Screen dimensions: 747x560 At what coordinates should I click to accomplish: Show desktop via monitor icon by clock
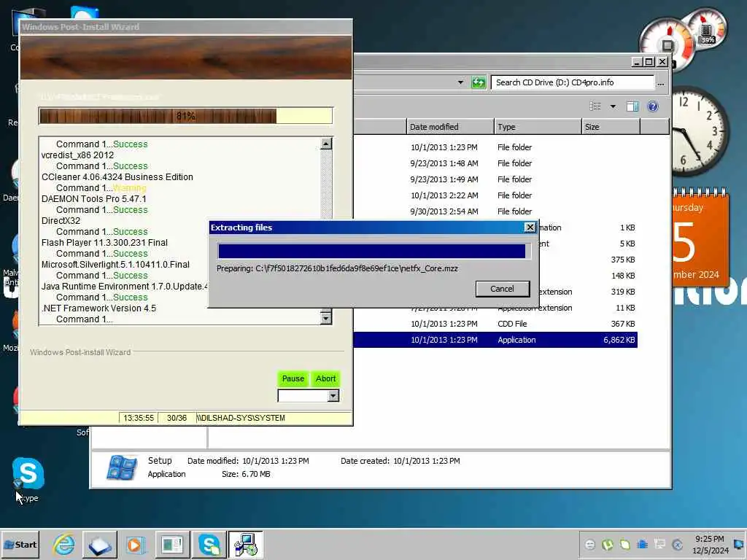coord(740,544)
